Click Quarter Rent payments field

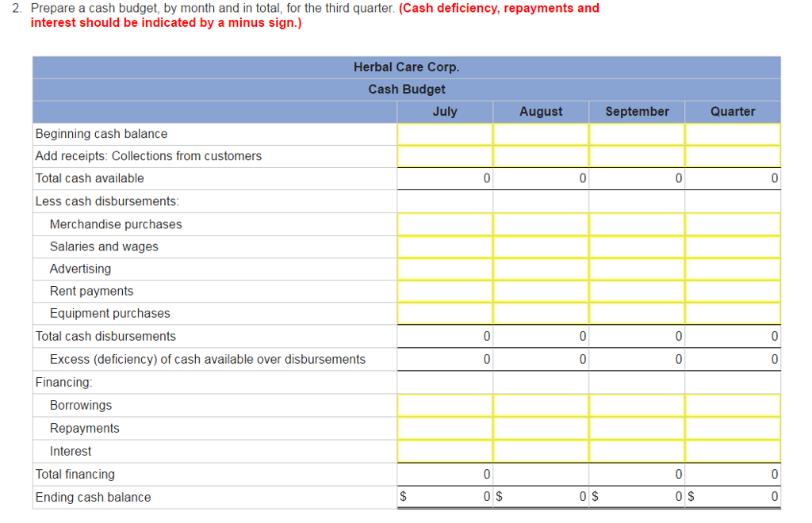tap(733, 292)
